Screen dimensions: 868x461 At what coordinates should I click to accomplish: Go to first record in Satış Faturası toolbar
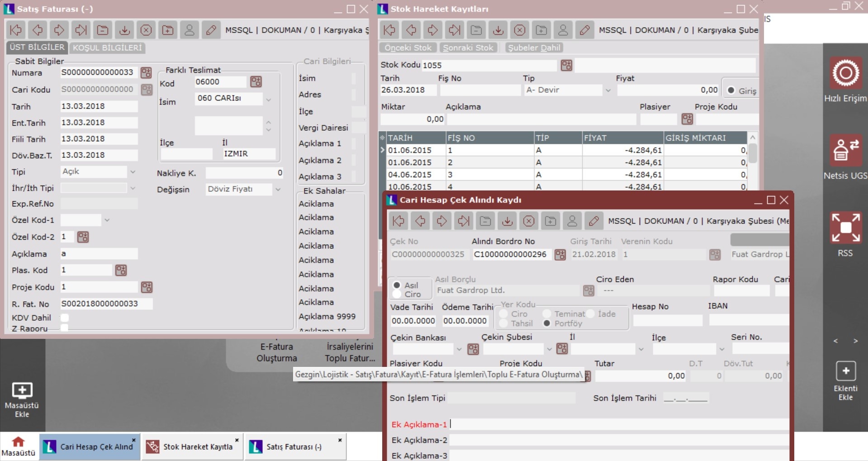click(x=16, y=30)
